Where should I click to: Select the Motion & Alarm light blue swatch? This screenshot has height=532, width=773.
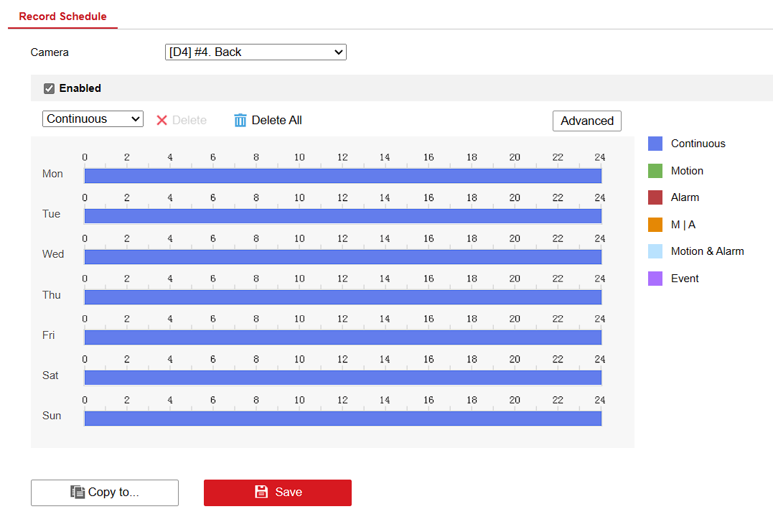(655, 251)
